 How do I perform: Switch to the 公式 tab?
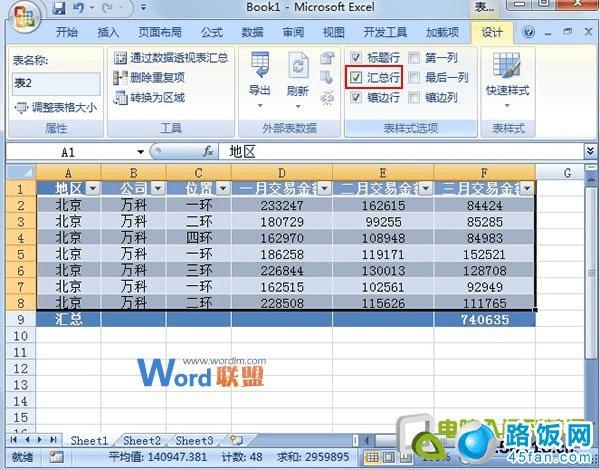pos(212,32)
